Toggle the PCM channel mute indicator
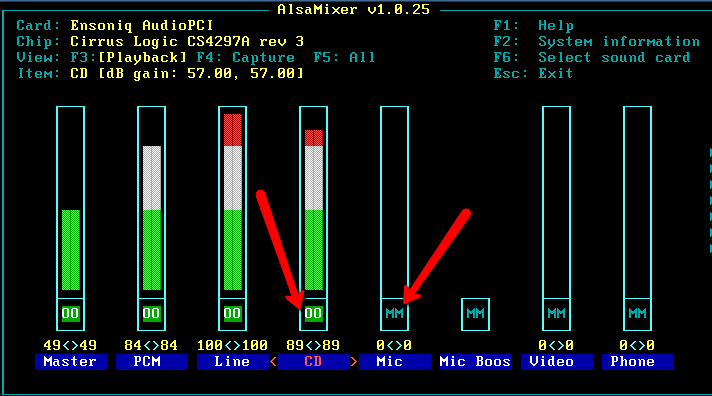The height and width of the screenshot is (396, 712). (x=151, y=313)
